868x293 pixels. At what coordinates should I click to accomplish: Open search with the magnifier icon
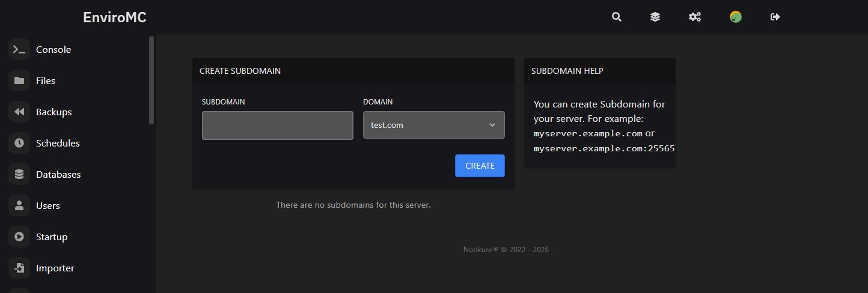[x=616, y=17]
